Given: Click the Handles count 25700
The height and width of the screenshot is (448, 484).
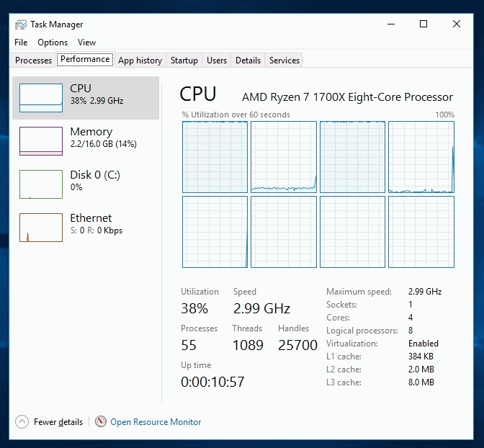Looking at the screenshot, I should pos(297,345).
